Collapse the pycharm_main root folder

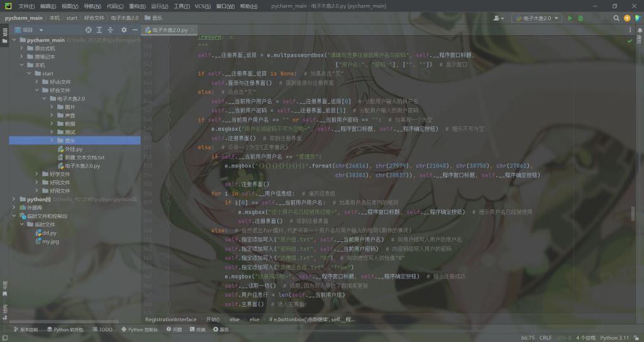[x=14, y=40]
